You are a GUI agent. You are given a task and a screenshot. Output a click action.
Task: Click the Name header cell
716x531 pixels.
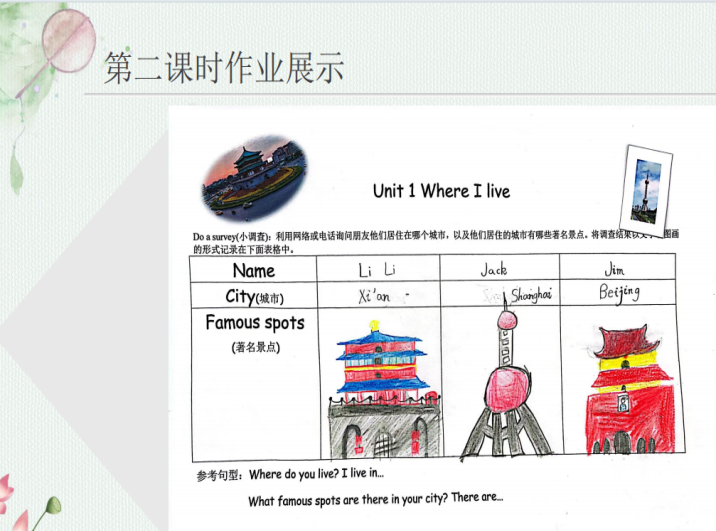click(x=253, y=270)
